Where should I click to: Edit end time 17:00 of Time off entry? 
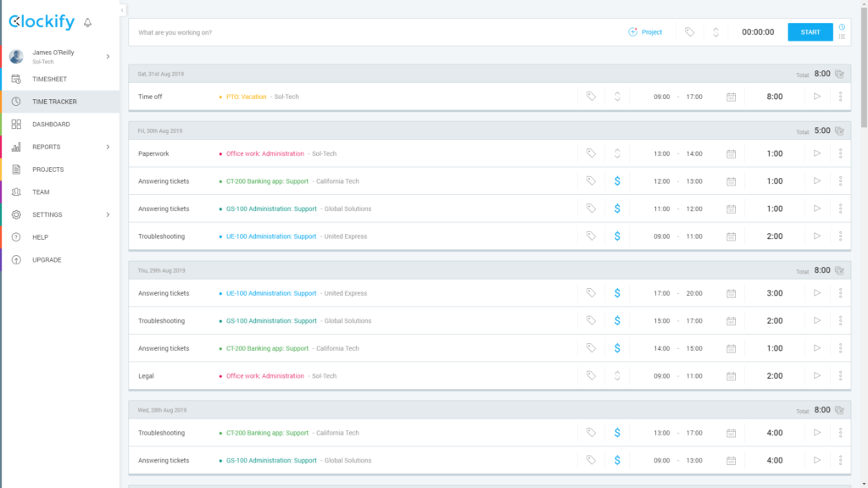[x=694, y=97]
